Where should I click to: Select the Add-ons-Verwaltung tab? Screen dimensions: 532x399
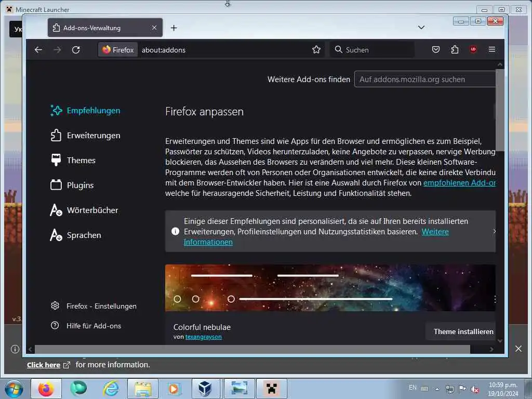tap(105, 28)
